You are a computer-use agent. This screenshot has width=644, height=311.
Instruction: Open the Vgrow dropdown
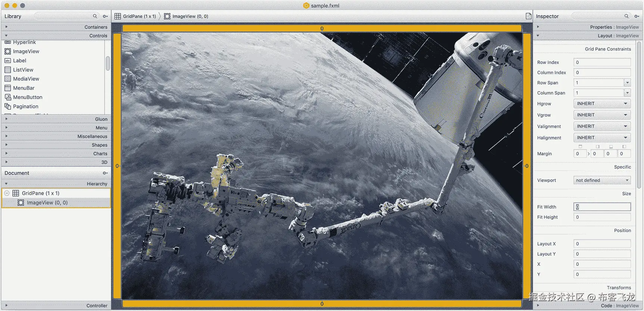[602, 115]
